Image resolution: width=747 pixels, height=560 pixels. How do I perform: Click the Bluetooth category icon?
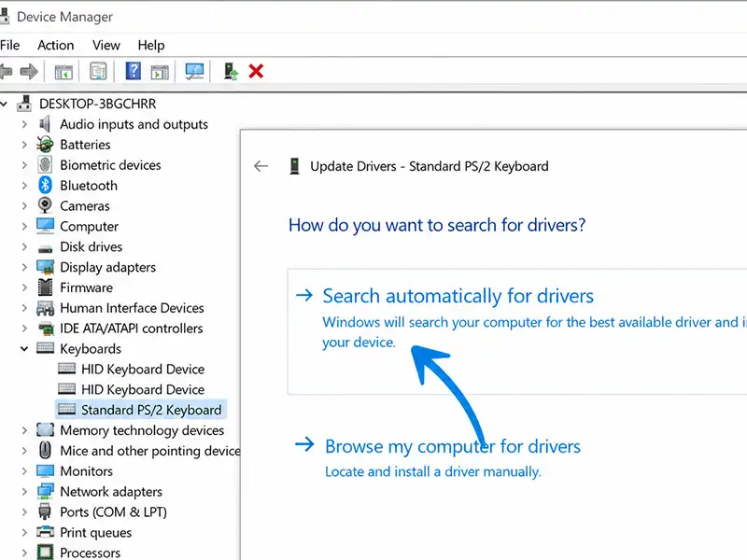(x=45, y=185)
